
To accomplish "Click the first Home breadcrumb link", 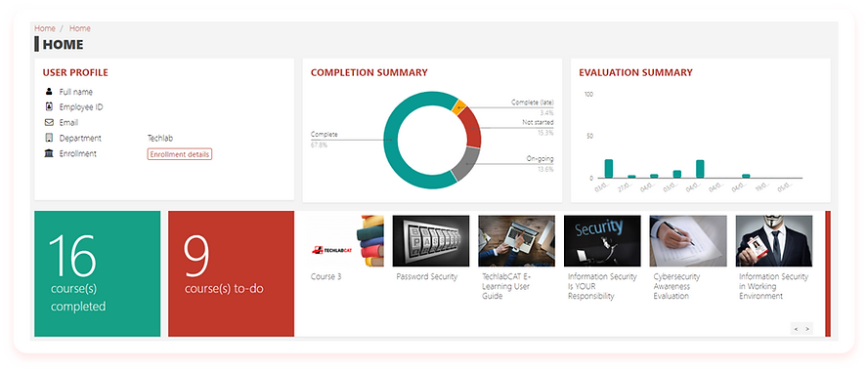I will coord(45,28).
